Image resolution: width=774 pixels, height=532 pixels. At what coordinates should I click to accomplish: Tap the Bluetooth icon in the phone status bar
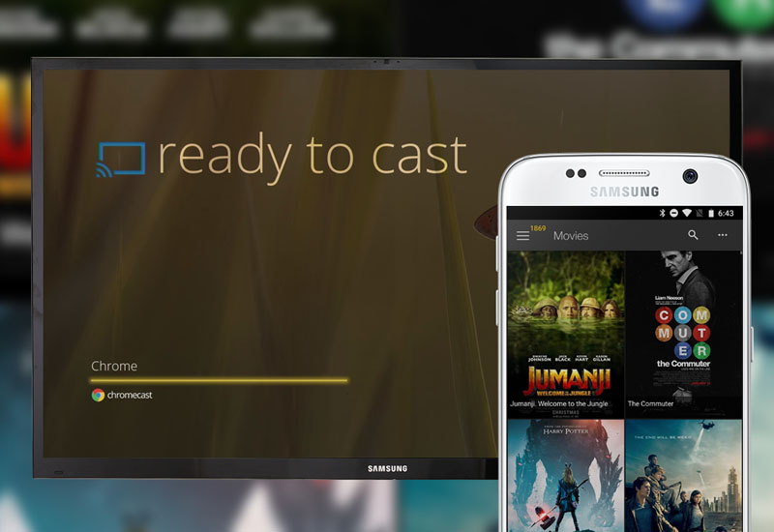663,213
